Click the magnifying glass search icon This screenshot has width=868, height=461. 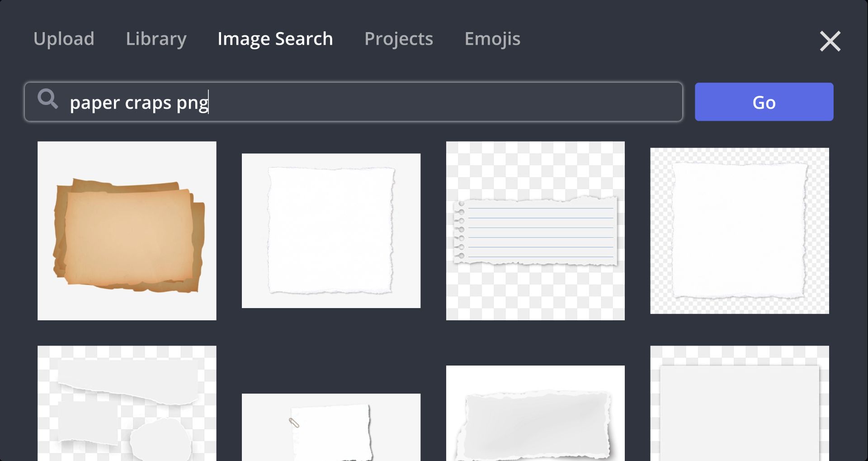[x=47, y=99]
